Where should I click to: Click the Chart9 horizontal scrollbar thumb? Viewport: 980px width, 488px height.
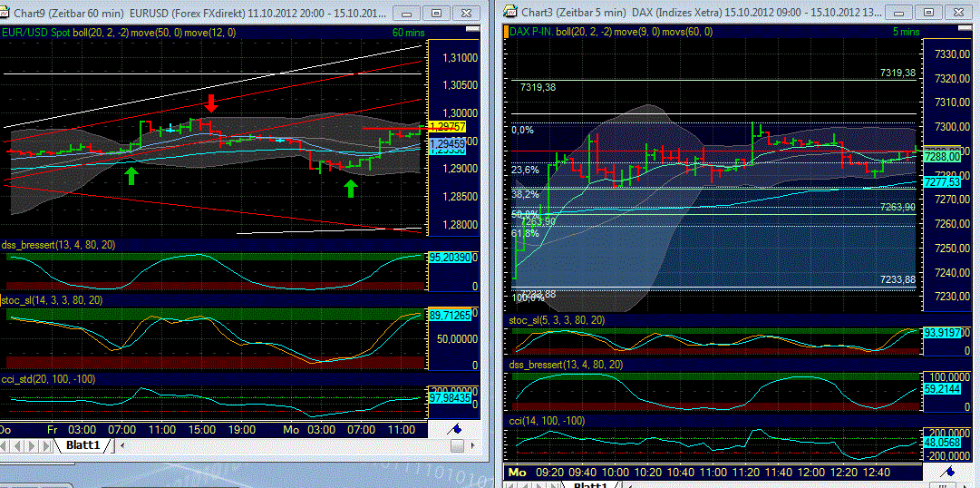point(458,445)
